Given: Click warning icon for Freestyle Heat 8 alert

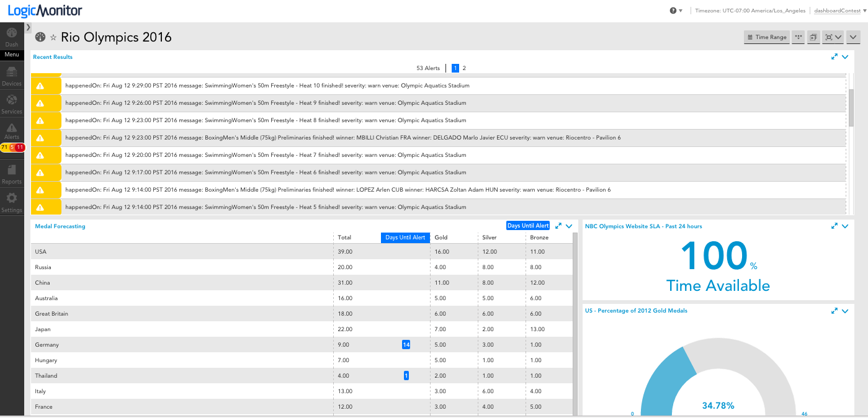Looking at the screenshot, I should [40, 120].
